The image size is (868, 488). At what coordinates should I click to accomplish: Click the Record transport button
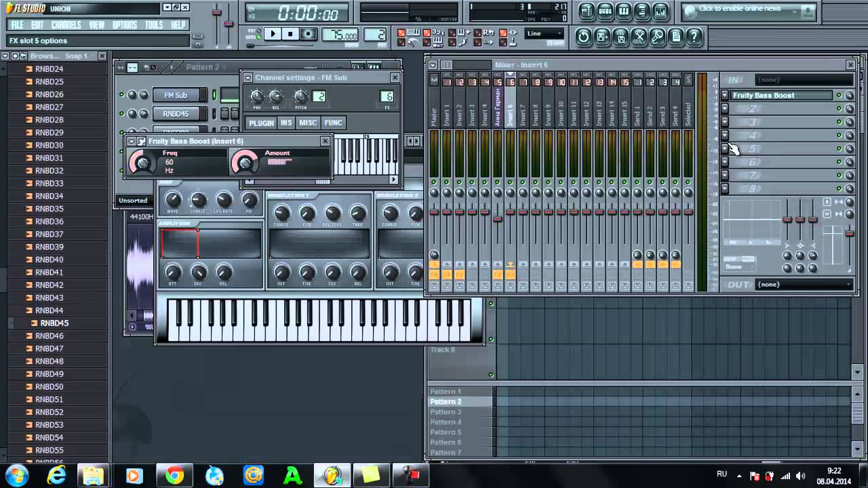[x=309, y=34]
